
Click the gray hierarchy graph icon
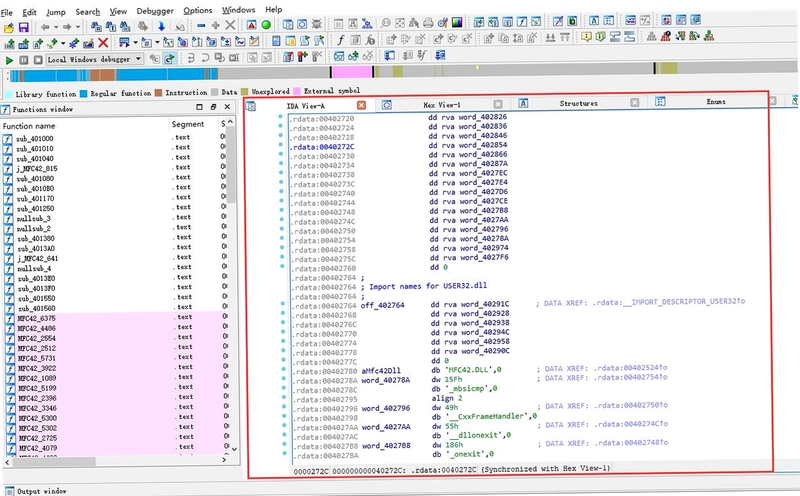tap(651, 36)
